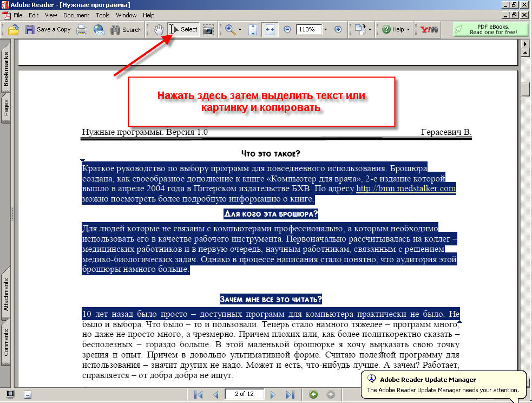This screenshot has height=403, width=532.
Task: Open the Bookmarks side panel tab
Action: tap(6, 69)
